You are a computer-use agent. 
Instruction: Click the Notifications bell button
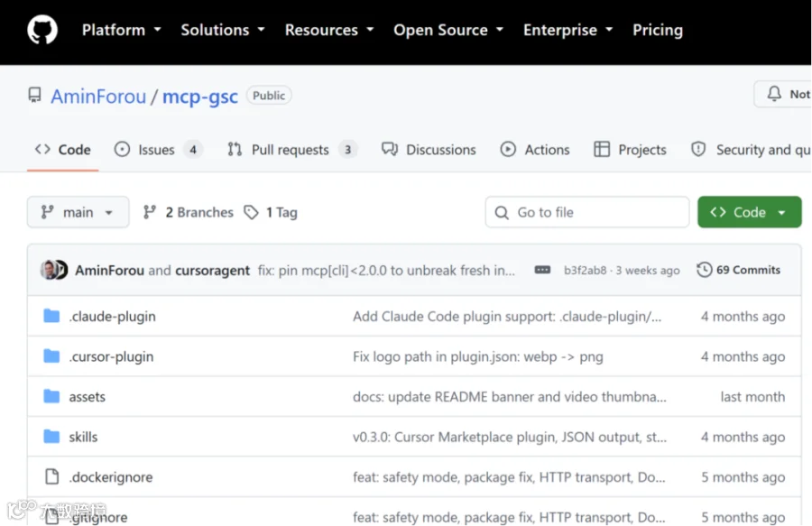coord(782,94)
